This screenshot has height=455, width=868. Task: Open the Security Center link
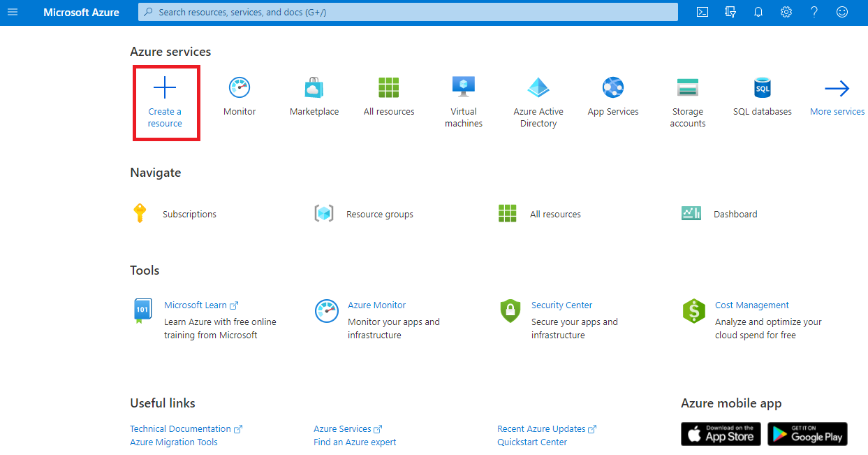pos(561,305)
